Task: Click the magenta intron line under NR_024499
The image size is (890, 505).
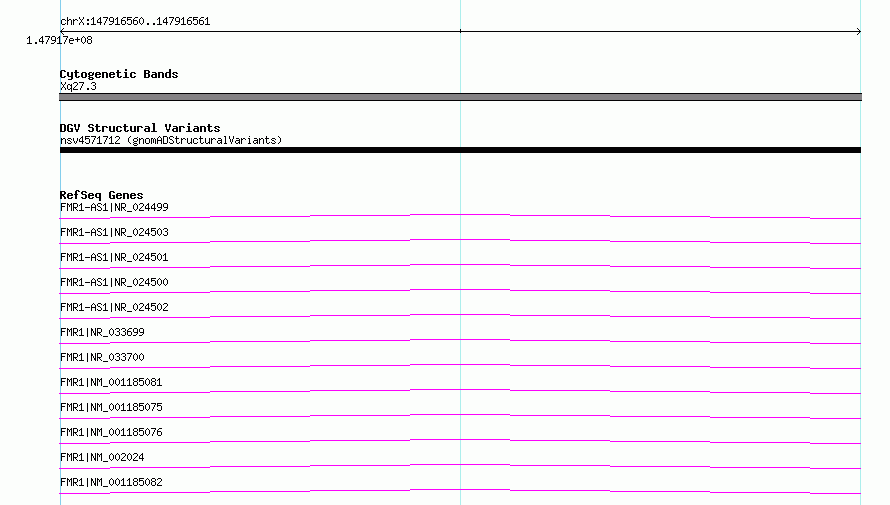Action: (x=460, y=216)
